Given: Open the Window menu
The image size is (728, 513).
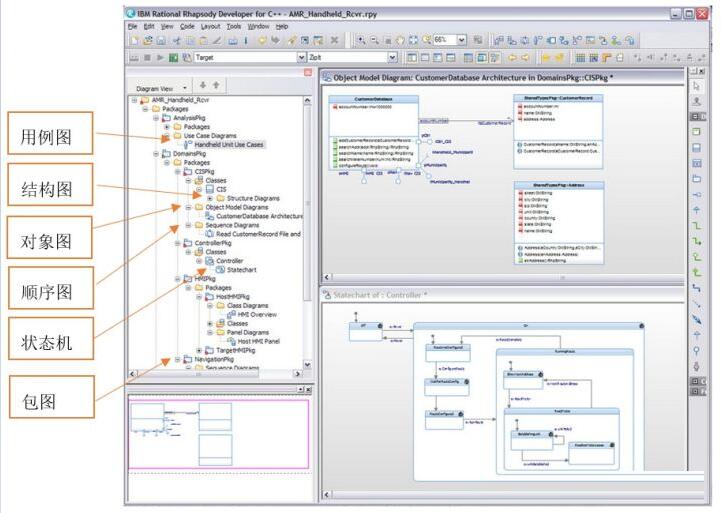Looking at the screenshot, I should 258,26.
